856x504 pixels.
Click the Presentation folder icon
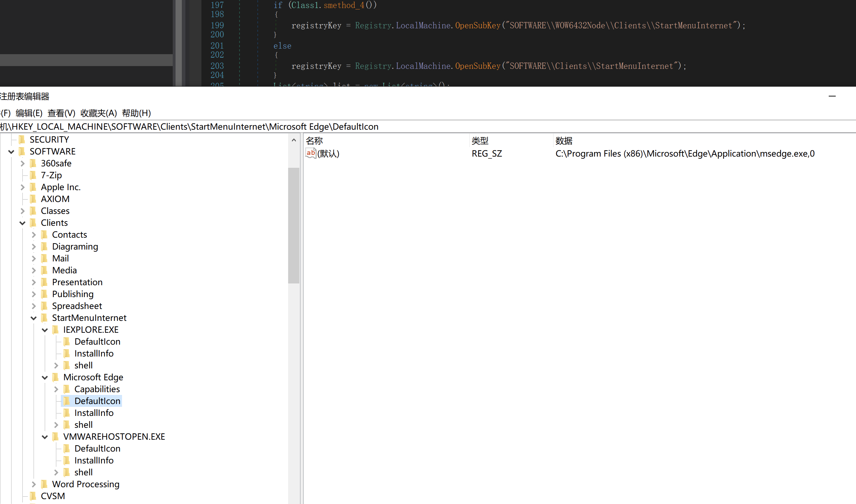point(44,282)
